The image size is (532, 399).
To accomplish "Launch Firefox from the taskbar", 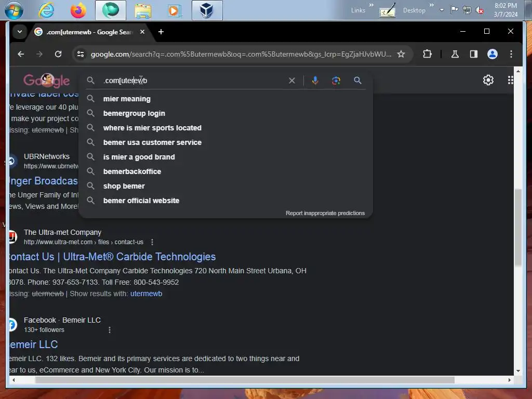I will click(78, 10).
